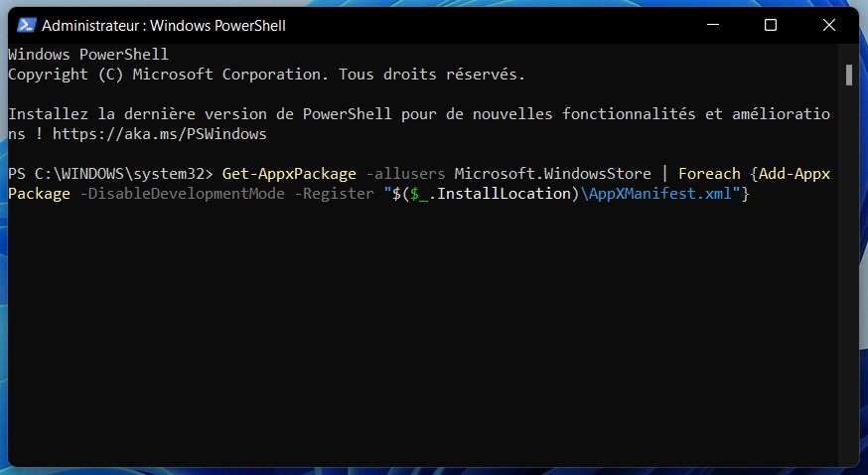Click the -allusers parameter

coord(405,174)
